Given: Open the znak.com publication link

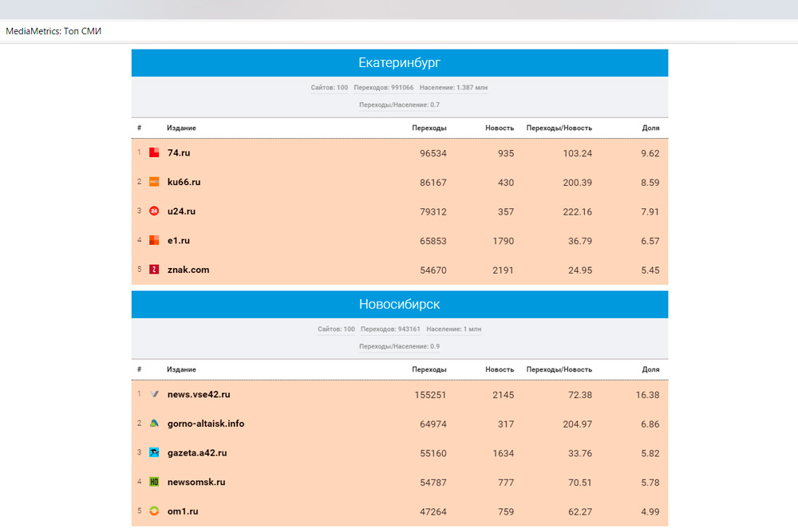Looking at the screenshot, I should point(188,270).
